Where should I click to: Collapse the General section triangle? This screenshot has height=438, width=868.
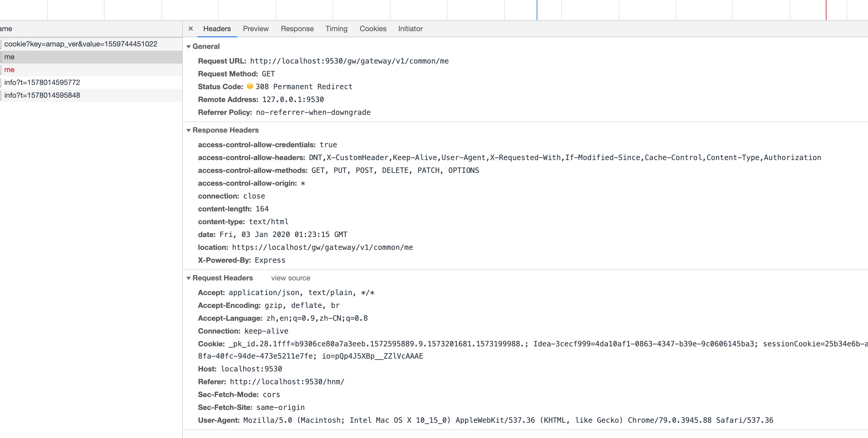(189, 46)
